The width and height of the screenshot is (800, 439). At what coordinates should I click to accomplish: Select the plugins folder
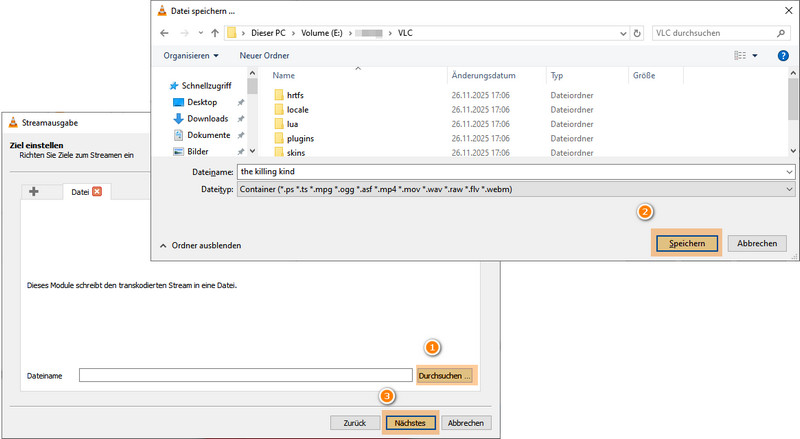click(300, 138)
